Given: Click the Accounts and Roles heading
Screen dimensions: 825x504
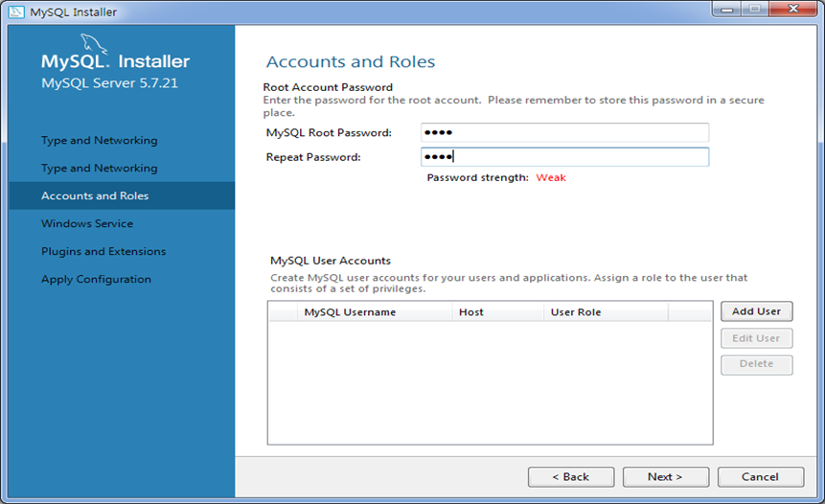Looking at the screenshot, I should 351,62.
